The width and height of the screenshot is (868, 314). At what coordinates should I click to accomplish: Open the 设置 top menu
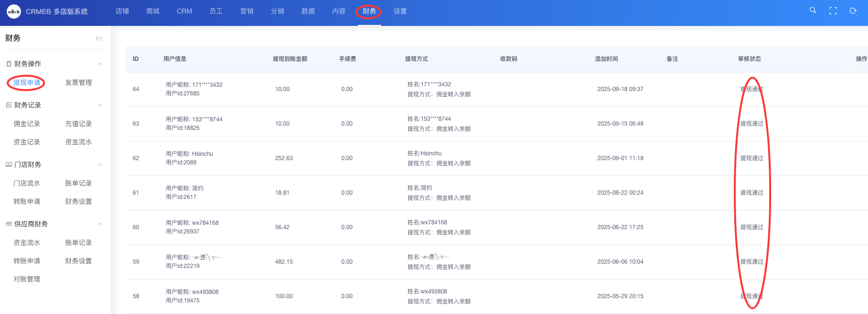[400, 12]
